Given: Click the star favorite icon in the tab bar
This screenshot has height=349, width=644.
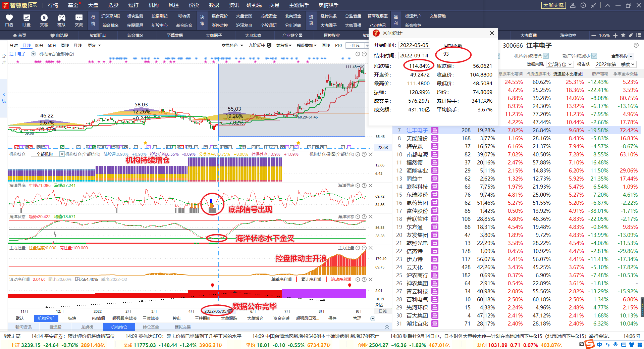Looking at the screenshot, I should [x=623, y=35].
